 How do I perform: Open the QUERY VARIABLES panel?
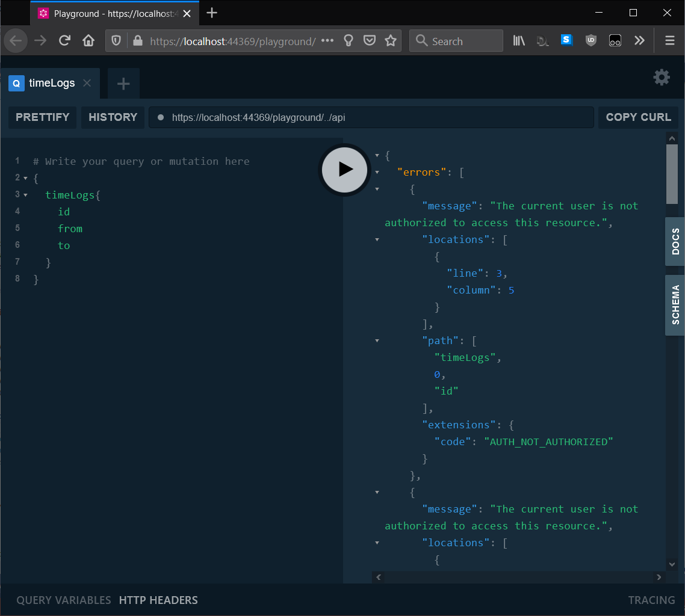coord(64,600)
